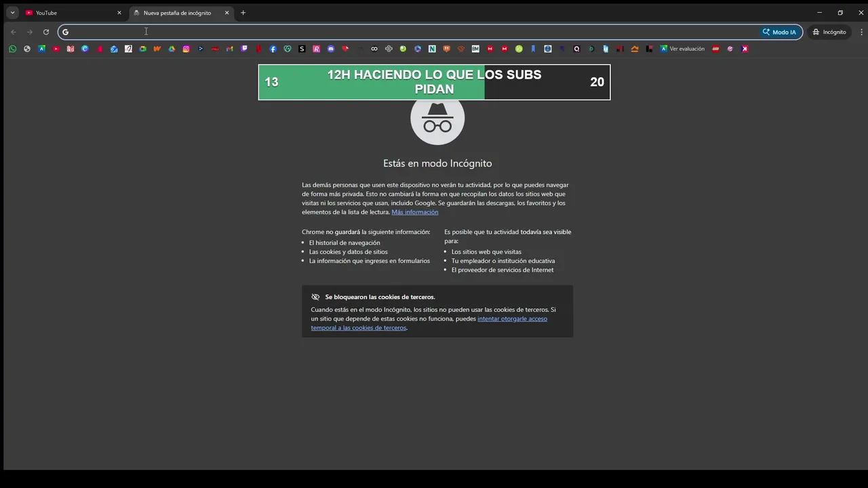Click the text 'Tu empleador o institución educativa'
Image resolution: width=868 pixels, height=488 pixels.
(x=503, y=261)
